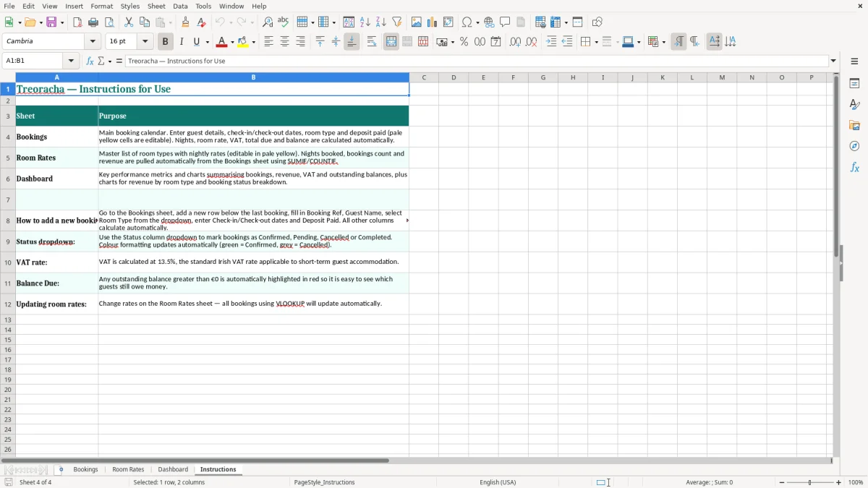Insert a comment

505,22
